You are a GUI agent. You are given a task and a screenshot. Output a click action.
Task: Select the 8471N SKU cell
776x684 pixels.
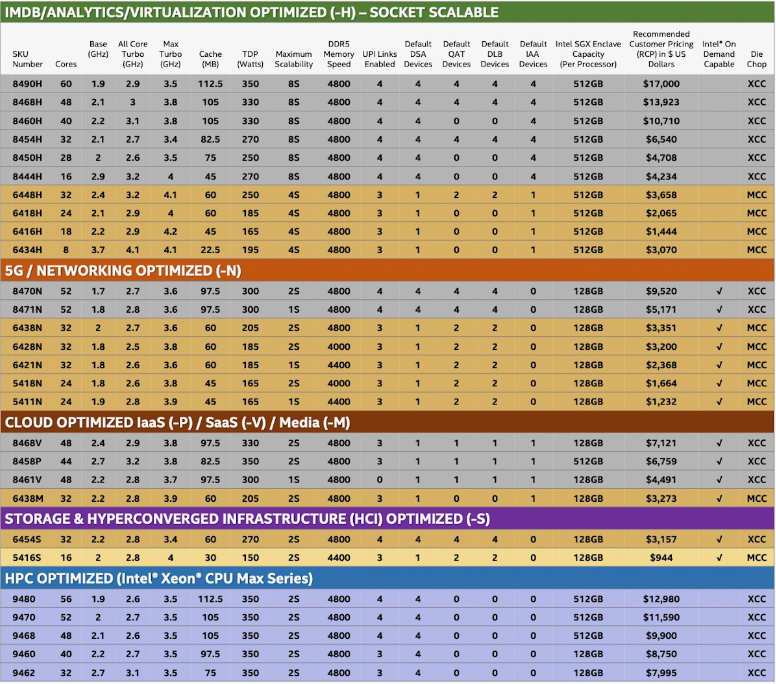[27, 309]
